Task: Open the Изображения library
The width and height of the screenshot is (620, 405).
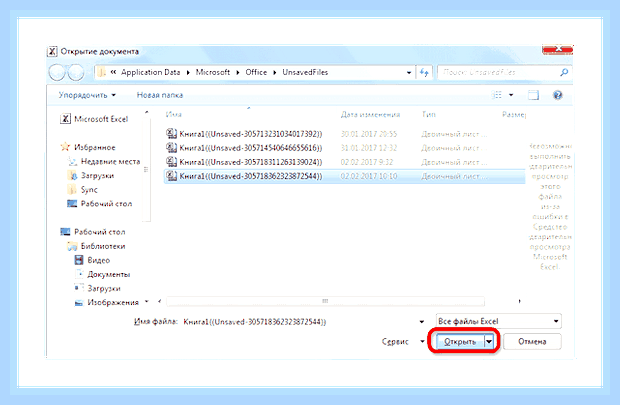Action: [107, 303]
